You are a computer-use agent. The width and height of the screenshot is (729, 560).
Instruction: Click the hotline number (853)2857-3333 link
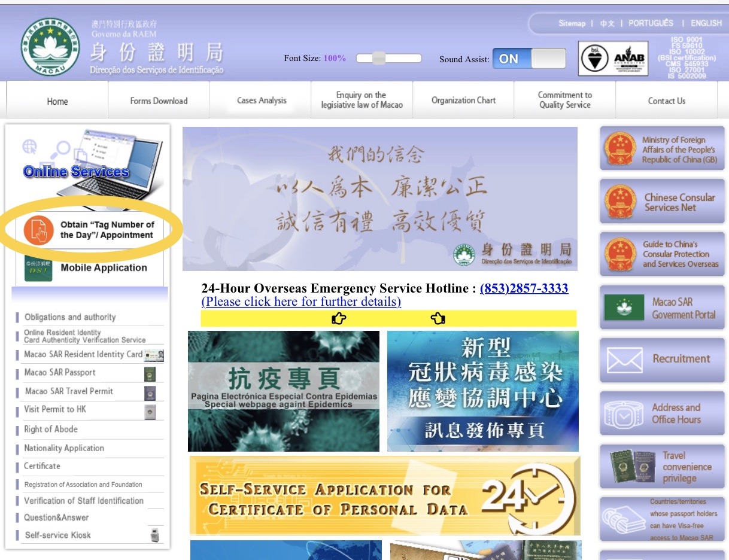(x=524, y=288)
